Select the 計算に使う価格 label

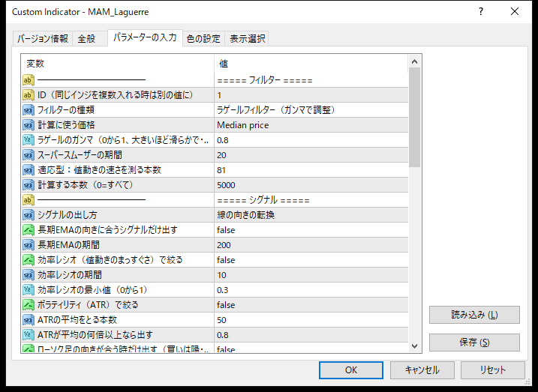point(66,125)
